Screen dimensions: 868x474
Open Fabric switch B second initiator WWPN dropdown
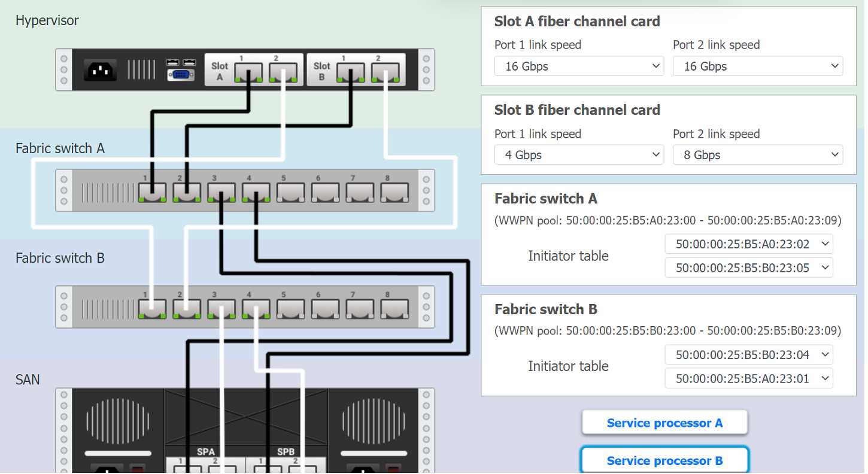(x=748, y=378)
